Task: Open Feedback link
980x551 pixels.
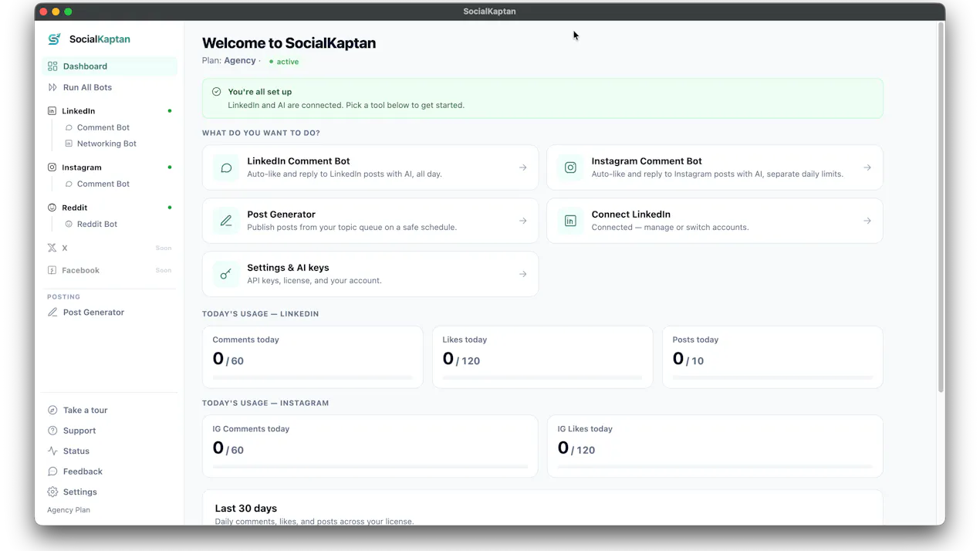Action: point(110,472)
